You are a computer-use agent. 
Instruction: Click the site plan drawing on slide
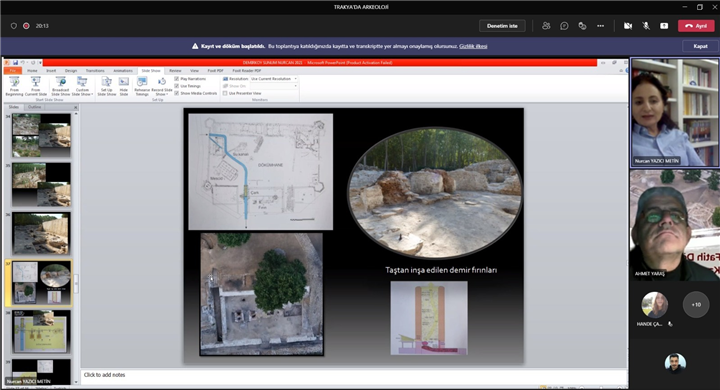260,172
